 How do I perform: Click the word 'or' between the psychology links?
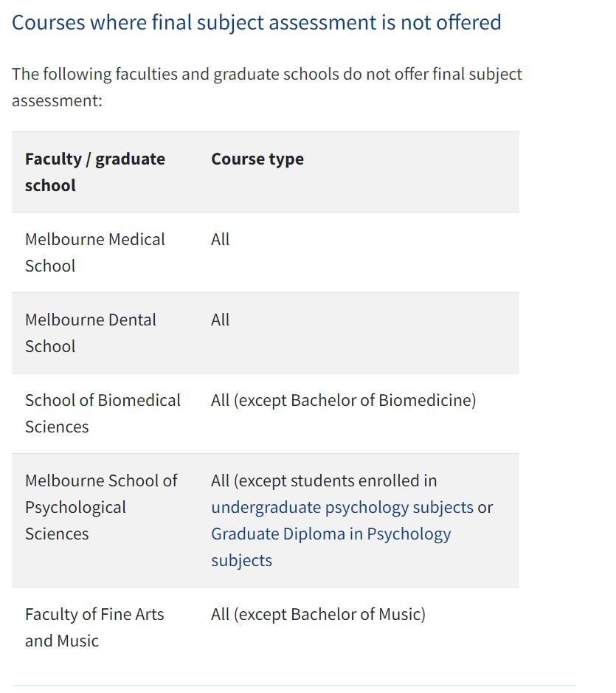click(485, 508)
